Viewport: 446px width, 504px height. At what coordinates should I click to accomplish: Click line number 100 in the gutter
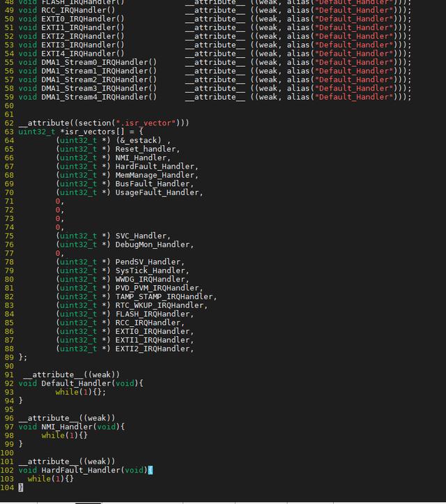[x=7, y=453]
